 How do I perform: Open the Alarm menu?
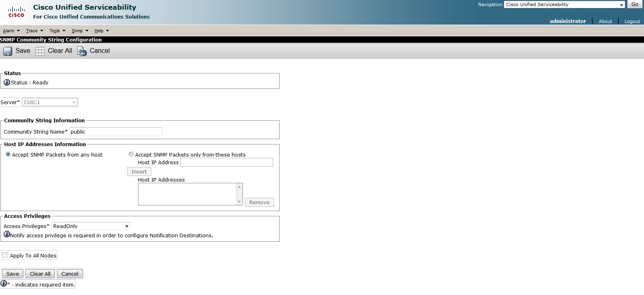pyautogui.click(x=11, y=31)
